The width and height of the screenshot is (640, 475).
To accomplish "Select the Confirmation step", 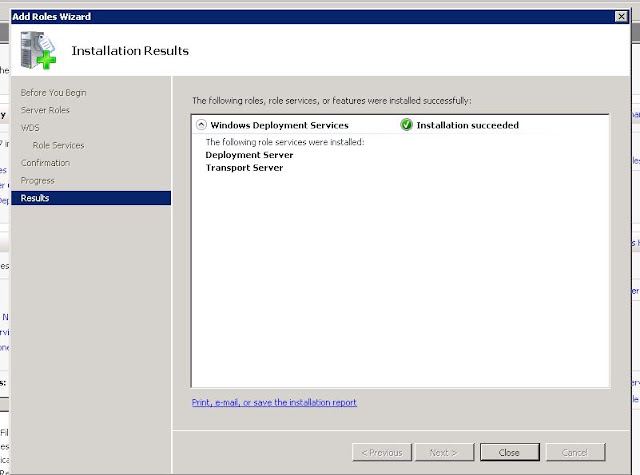I will tap(45, 163).
